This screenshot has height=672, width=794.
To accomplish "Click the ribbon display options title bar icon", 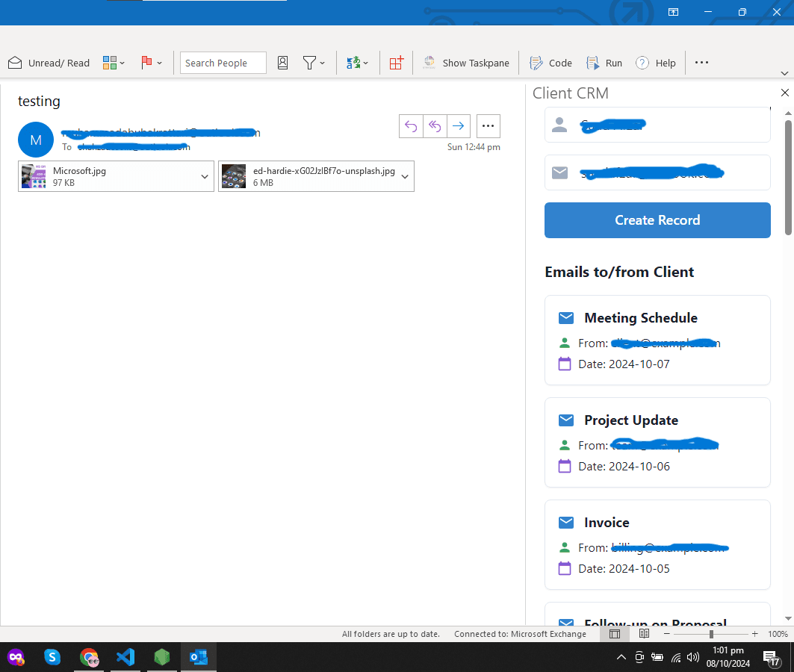I will [673, 12].
